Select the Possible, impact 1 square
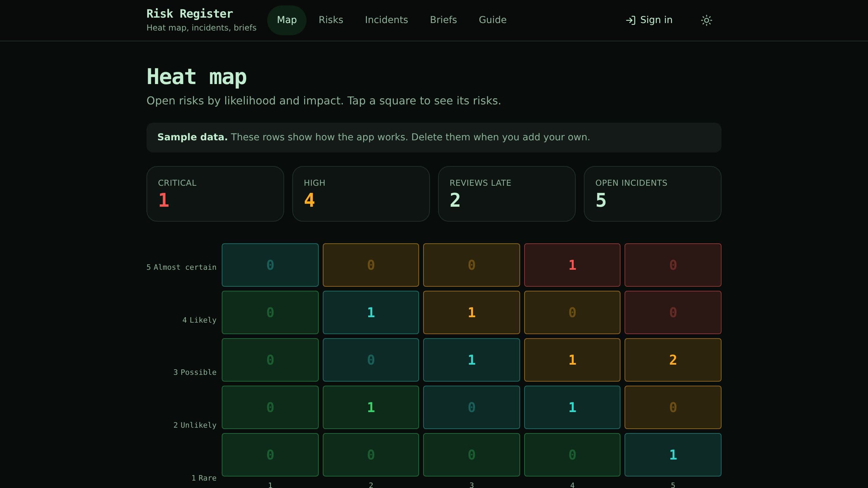This screenshot has width=868, height=488. click(x=270, y=360)
